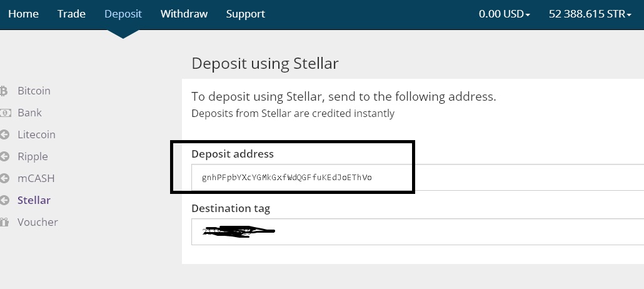Choose Litecoin deposit method label
Viewport: 644px width, 289px height.
coord(36,135)
